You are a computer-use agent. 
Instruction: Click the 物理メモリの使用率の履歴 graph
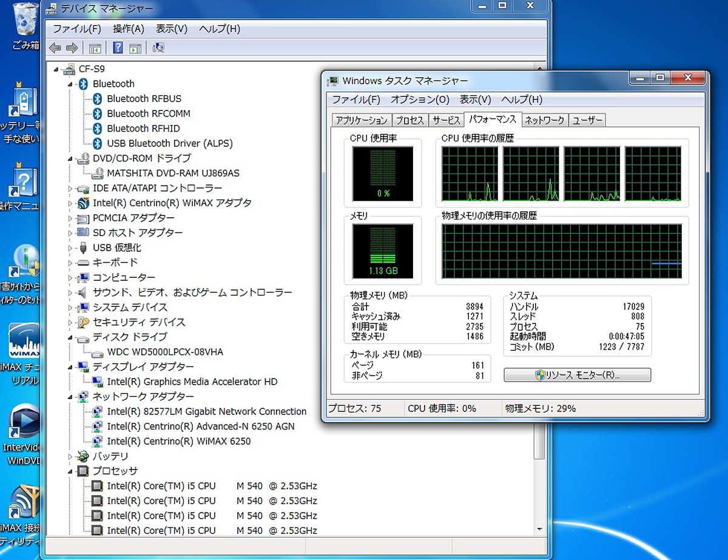tap(562, 251)
